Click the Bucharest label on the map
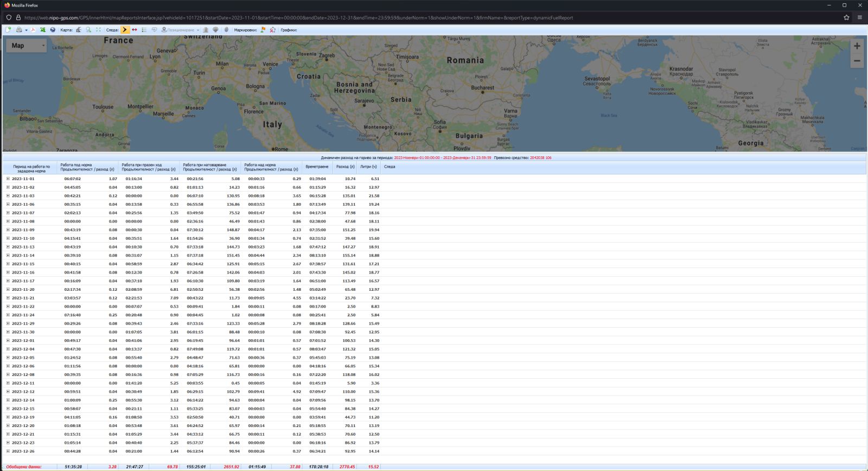This screenshot has width=868, height=471. (x=482, y=87)
